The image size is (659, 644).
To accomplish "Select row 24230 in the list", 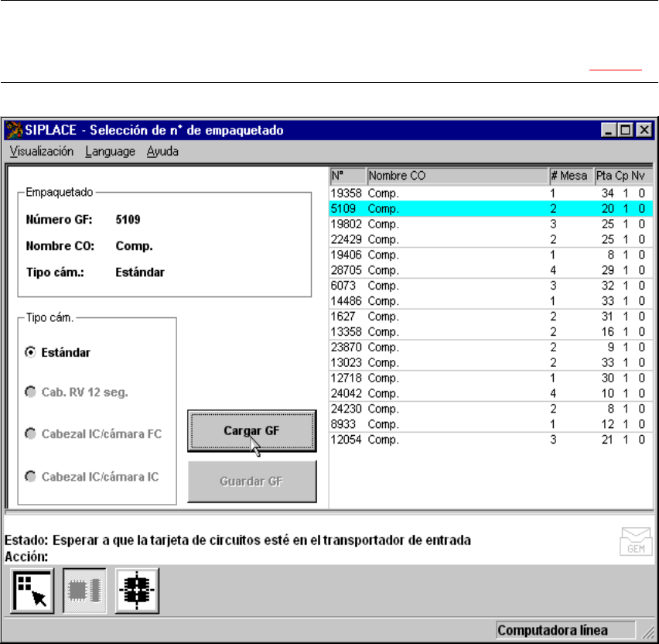I will (491, 409).
